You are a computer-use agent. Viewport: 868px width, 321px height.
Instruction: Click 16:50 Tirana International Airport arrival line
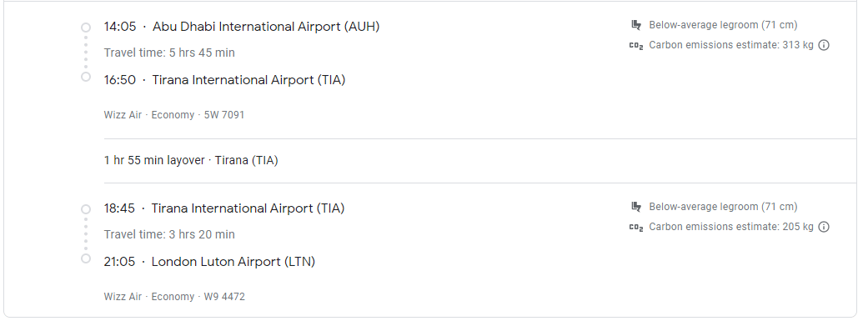click(x=225, y=80)
